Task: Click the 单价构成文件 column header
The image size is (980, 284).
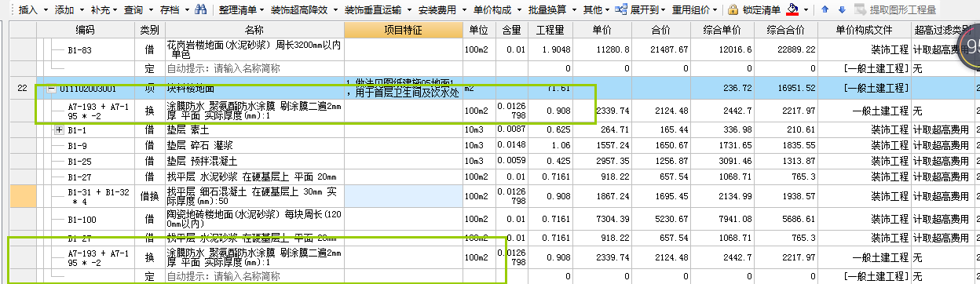Action: (864, 29)
